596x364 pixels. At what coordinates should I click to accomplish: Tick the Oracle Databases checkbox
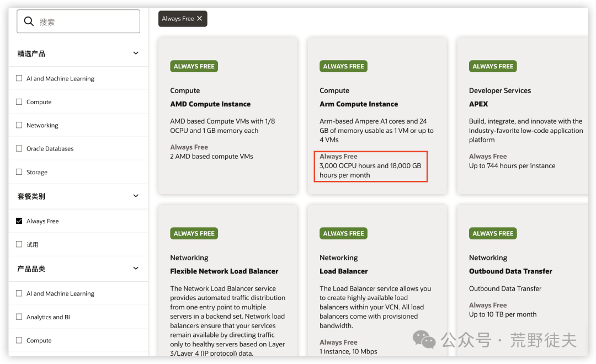19,148
